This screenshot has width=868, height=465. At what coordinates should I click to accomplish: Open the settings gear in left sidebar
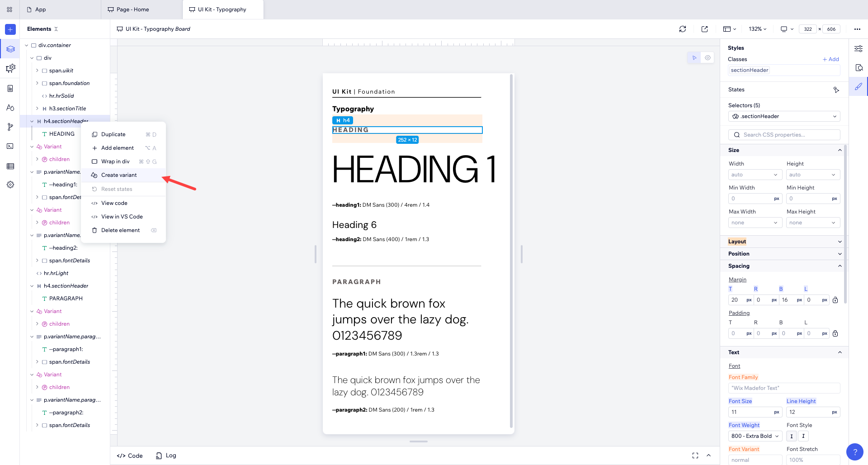coord(10,185)
